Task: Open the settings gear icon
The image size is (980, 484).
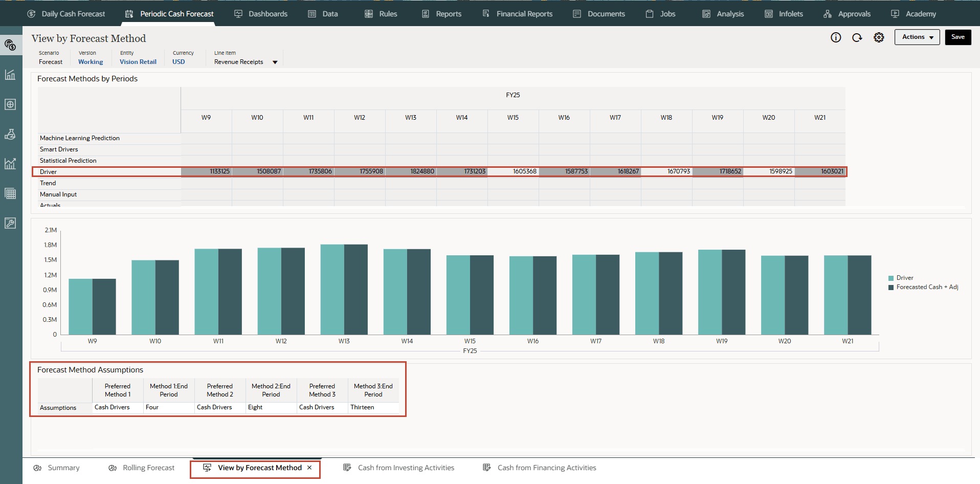Action: tap(879, 37)
